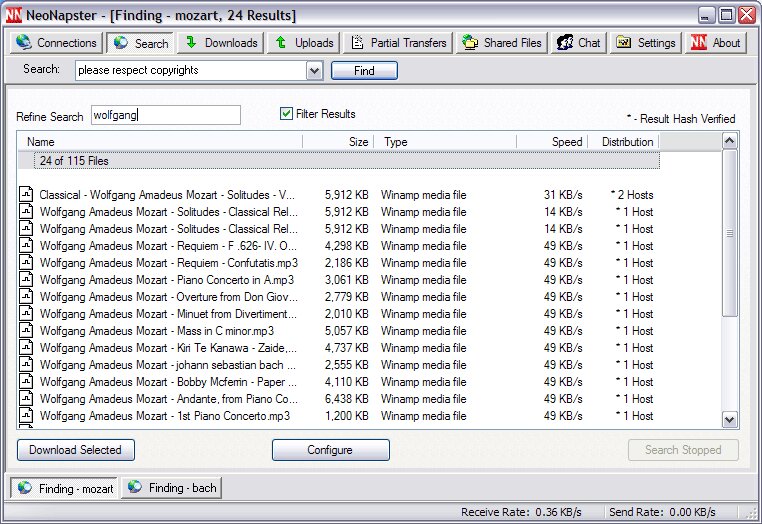Open the Uploads tab
Viewport: 762px width, 524px height.
304,43
